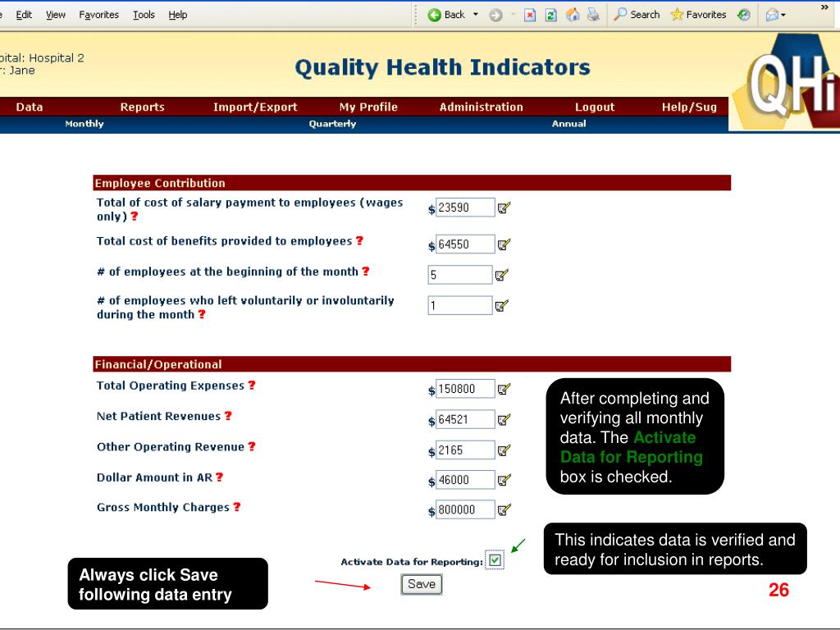The height and width of the screenshot is (630, 840).
Task: Click the Mail envelope icon
Action: point(772,15)
